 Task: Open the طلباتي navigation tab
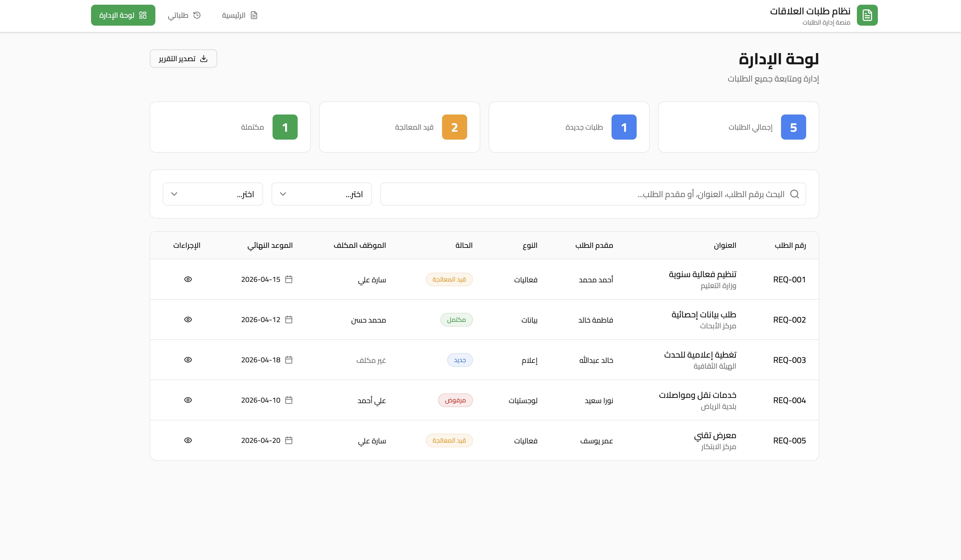(184, 15)
